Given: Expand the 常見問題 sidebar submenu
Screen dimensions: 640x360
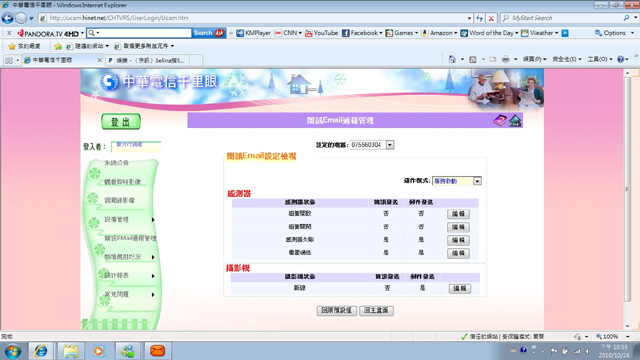Looking at the screenshot, I should (x=153, y=295).
